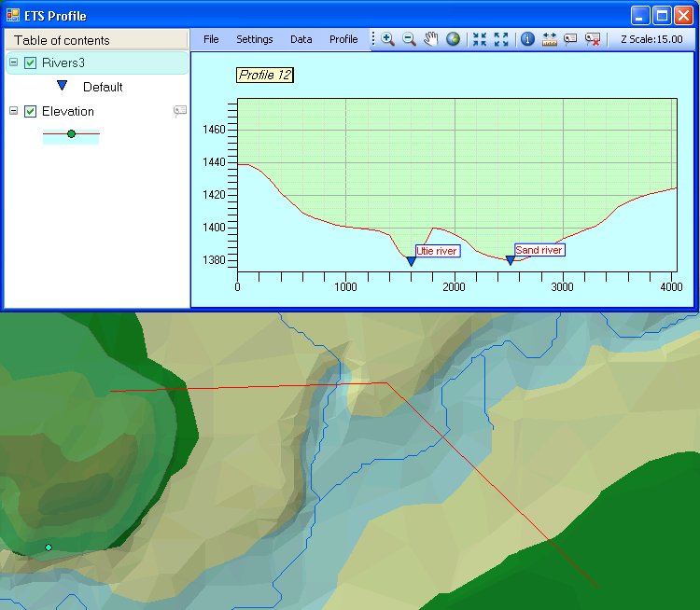Collapse the Rivers3 layer tree node
Image resolution: width=700 pixels, height=610 pixels.
[x=13, y=62]
